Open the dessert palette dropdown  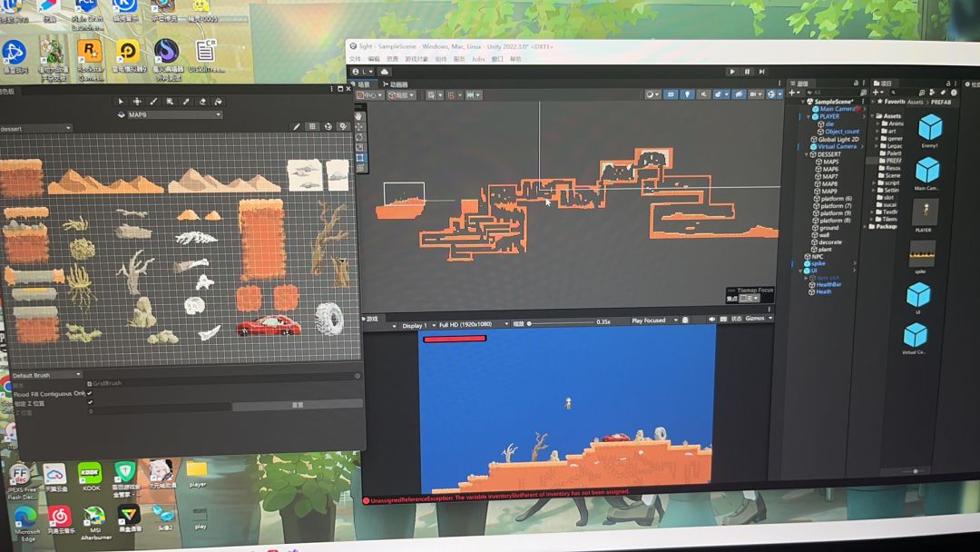(x=35, y=128)
